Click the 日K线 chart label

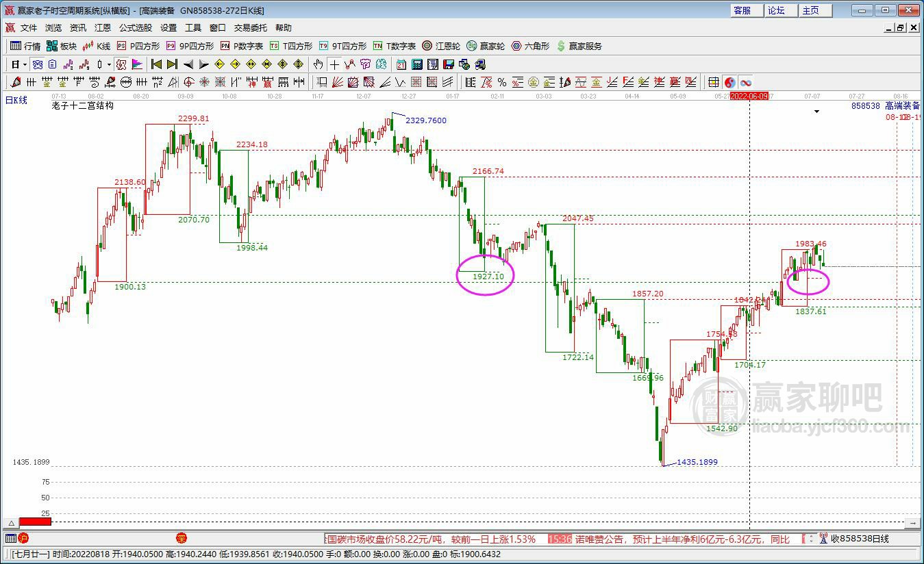16,101
